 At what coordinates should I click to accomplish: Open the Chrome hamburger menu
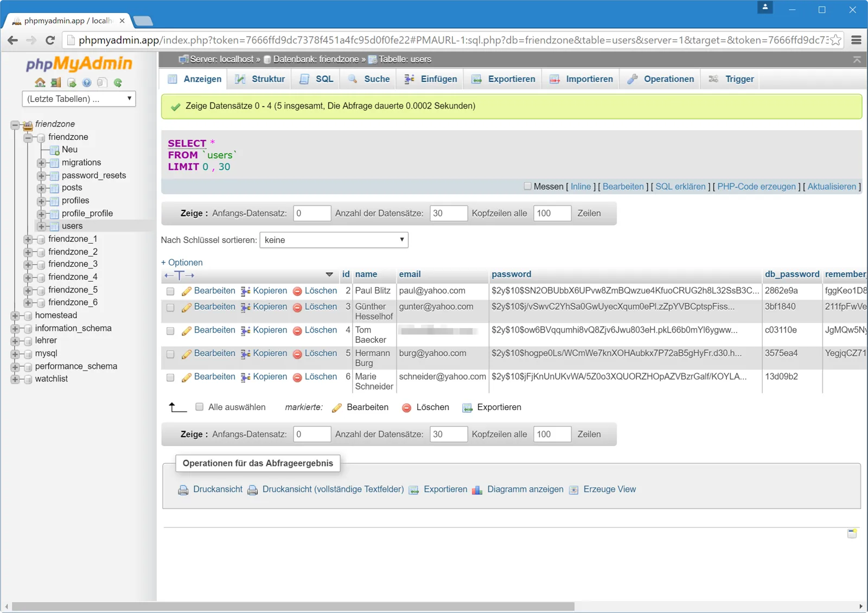tap(857, 40)
